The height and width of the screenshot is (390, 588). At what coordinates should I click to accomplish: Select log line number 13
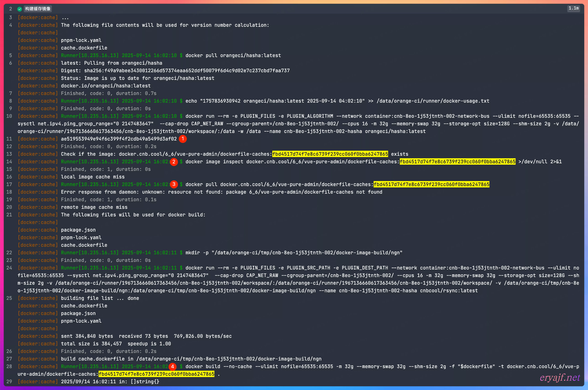[x=9, y=154]
